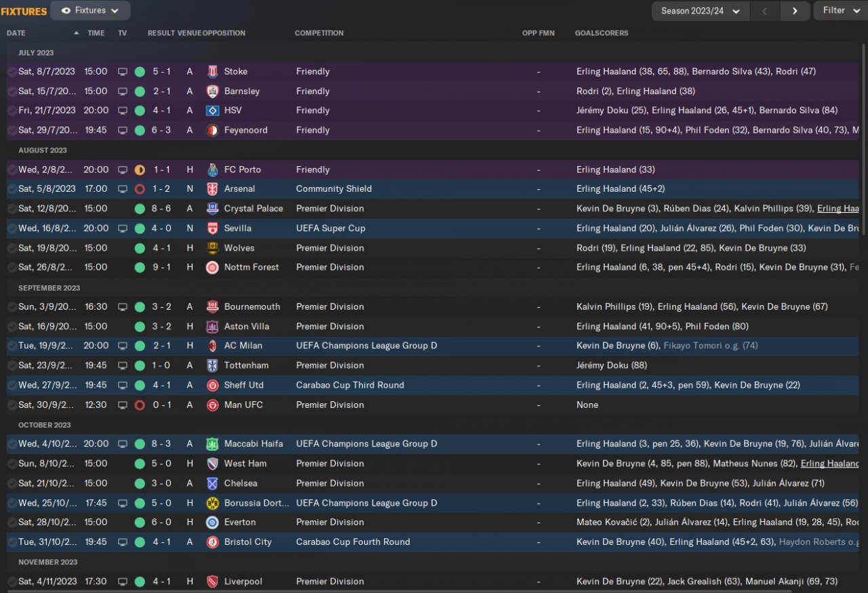
Task: Open the Fixtures view dropdown
Action: [x=90, y=11]
